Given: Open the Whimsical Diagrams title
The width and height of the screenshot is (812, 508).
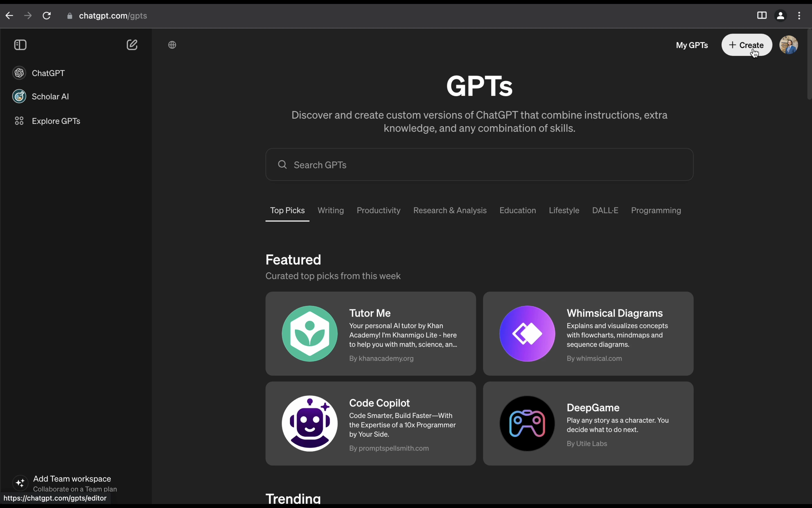Looking at the screenshot, I should point(615,313).
